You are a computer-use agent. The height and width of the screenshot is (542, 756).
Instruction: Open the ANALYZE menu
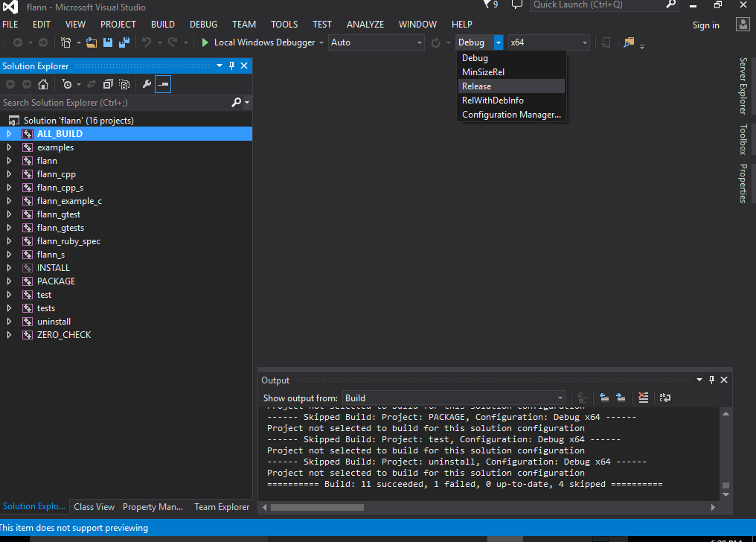click(365, 24)
